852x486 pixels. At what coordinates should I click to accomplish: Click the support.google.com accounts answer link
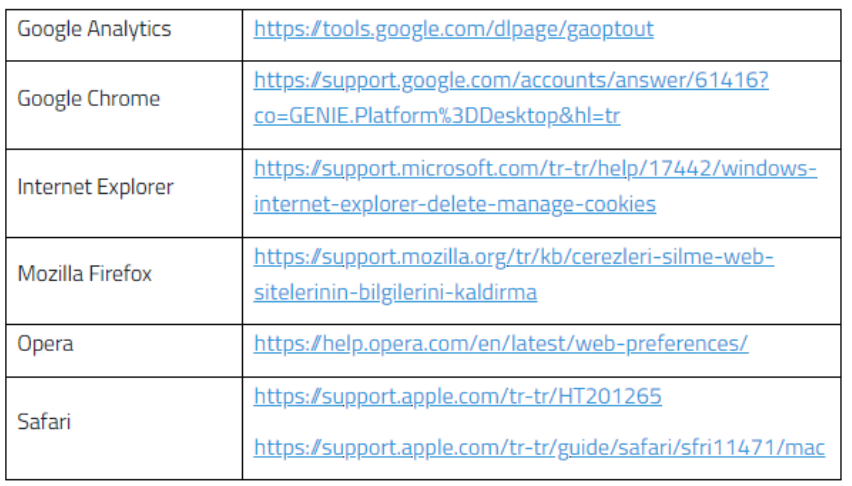coord(511,80)
